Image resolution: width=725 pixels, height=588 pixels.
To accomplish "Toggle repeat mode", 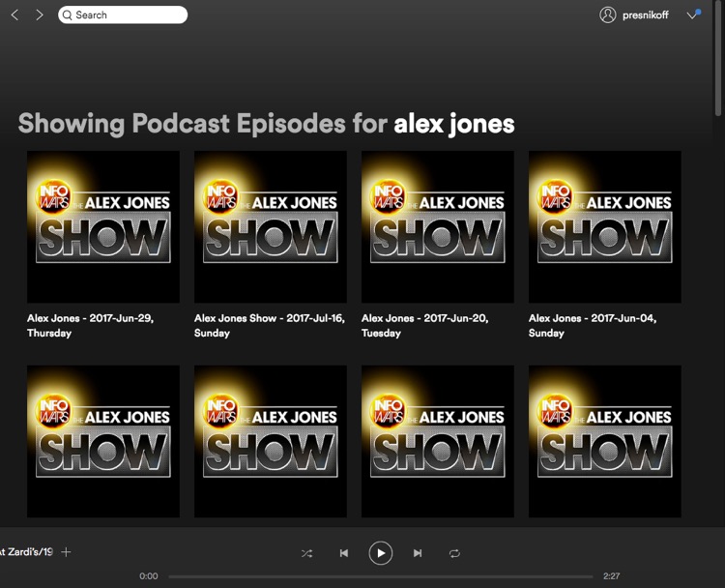I will (x=454, y=553).
